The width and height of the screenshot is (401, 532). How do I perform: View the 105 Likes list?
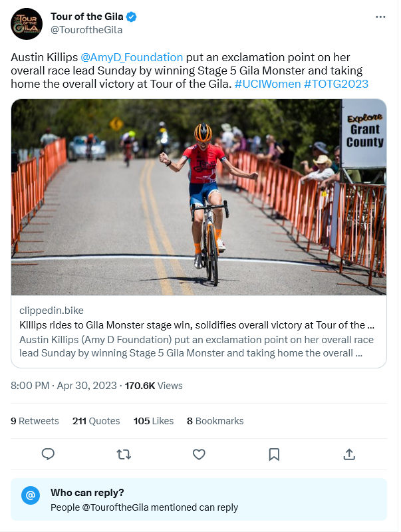[x=154, y=421]
